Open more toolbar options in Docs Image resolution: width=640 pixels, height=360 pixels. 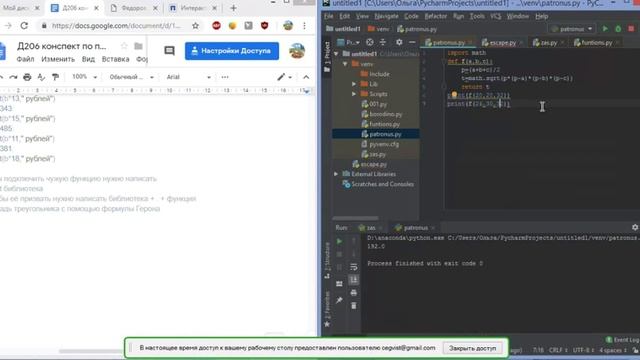point(225,77)
